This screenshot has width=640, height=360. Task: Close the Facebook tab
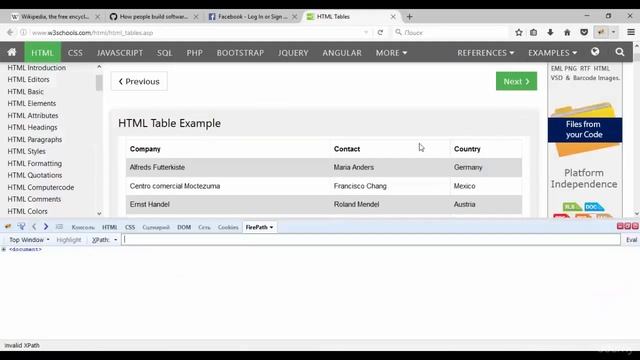294,17
